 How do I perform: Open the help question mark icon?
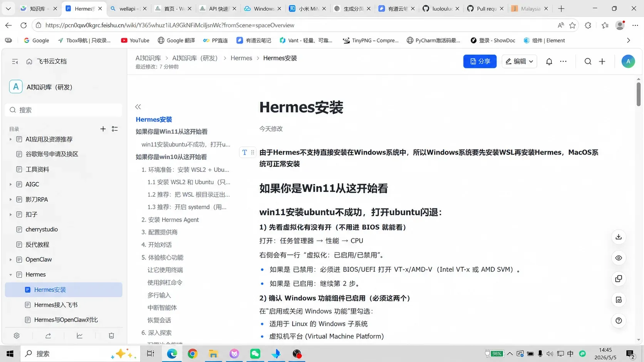(x=619, y=321)
